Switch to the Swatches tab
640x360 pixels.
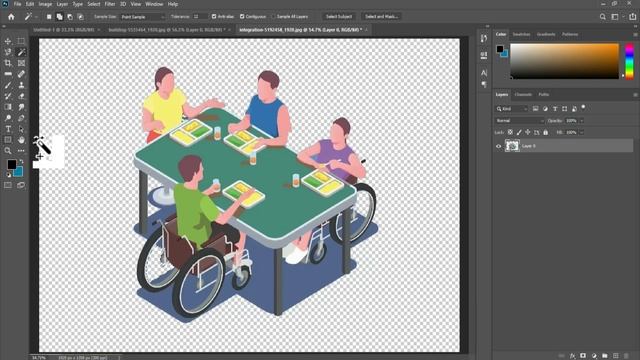521,34
